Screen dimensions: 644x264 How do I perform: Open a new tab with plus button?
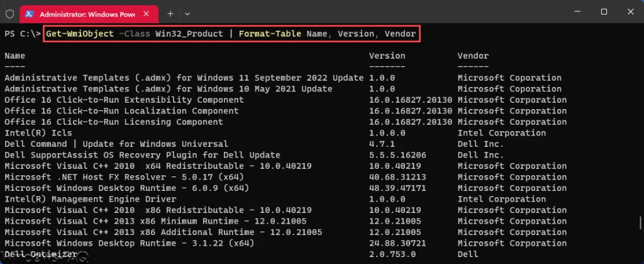170,14
